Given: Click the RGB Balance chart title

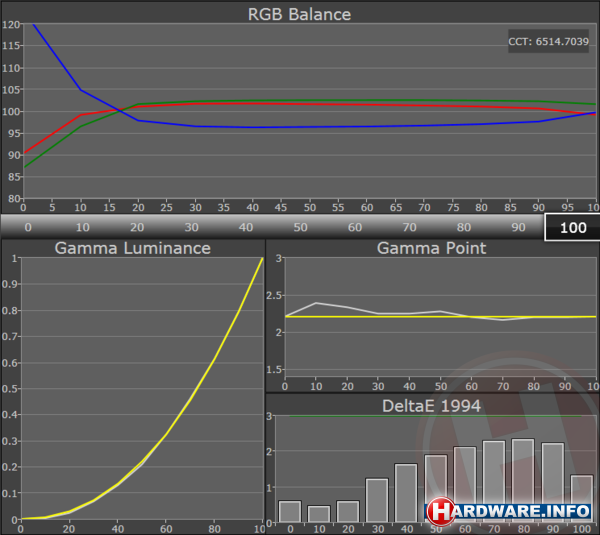Looking at the screenshot, I should pyautogui.click(x=299, y=14).
